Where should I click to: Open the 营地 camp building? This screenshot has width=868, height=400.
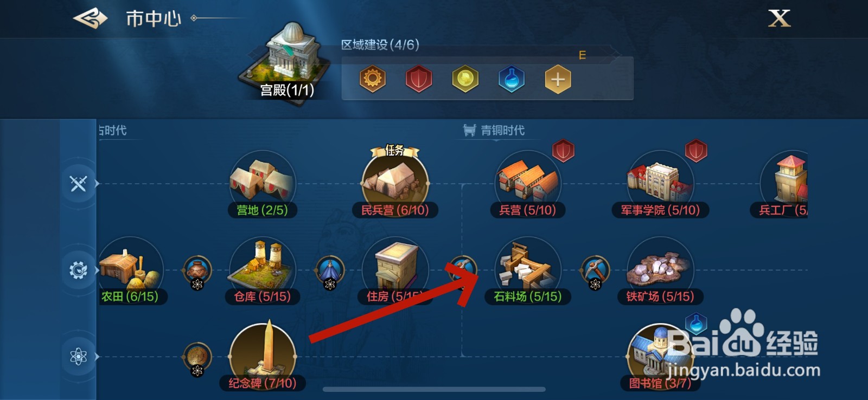click(x=263, y=185)
